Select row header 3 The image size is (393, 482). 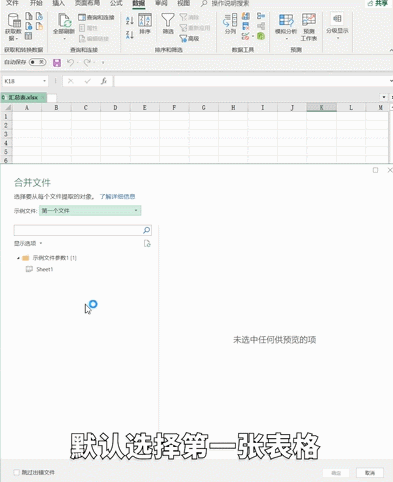[x=6, y=134]
